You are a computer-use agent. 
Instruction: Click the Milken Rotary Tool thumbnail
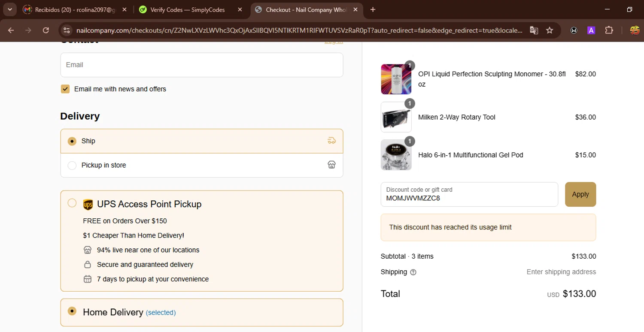(396, 117)
